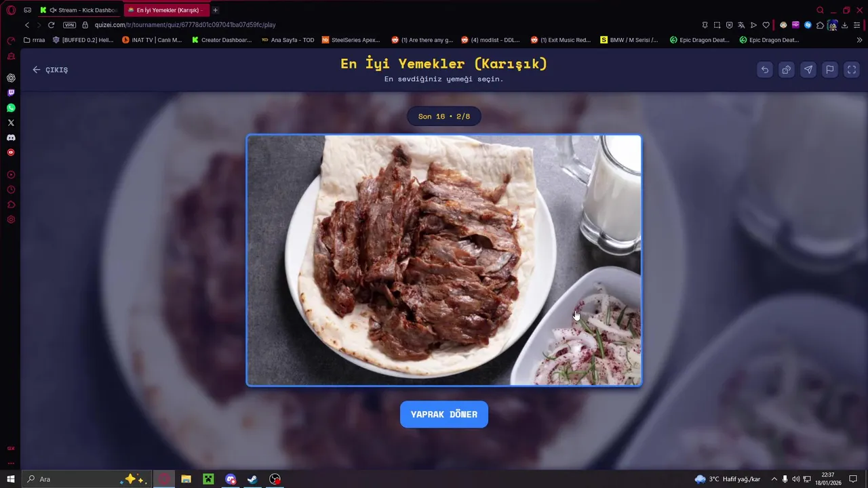Toggle quiz fullscreen mode
Image resolution: width=868 pixels, height=488 pixels.
pyautogui.click(x=852, y=70)
